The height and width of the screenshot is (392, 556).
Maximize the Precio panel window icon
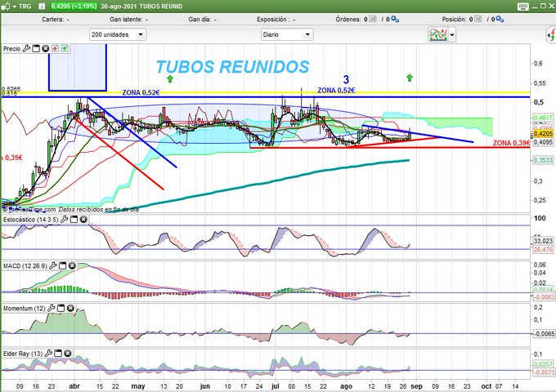(36, 48)
